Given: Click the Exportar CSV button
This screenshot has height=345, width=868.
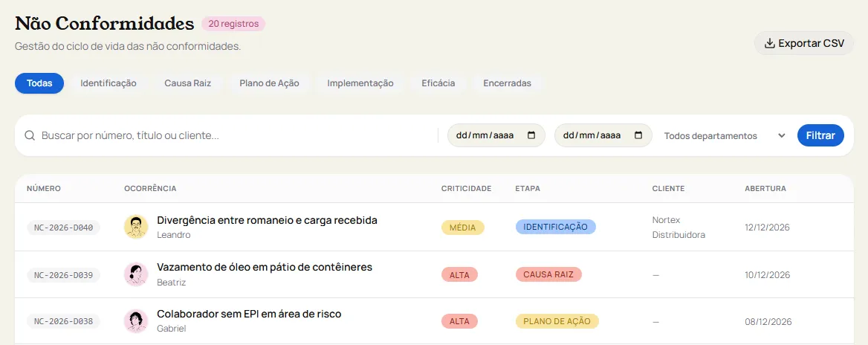Looking at the screenshot, I should [804, 43].
